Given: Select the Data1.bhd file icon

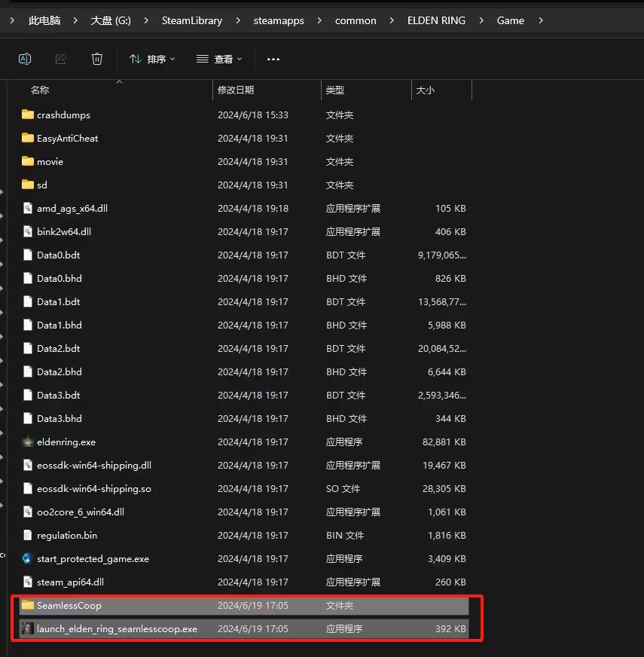Looking at the screenshot, I should 28,325.
